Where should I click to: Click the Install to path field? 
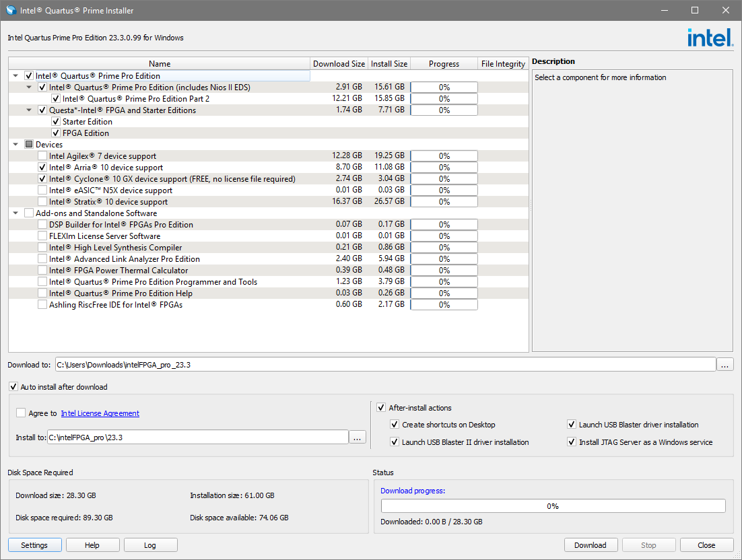coord(197,438)
